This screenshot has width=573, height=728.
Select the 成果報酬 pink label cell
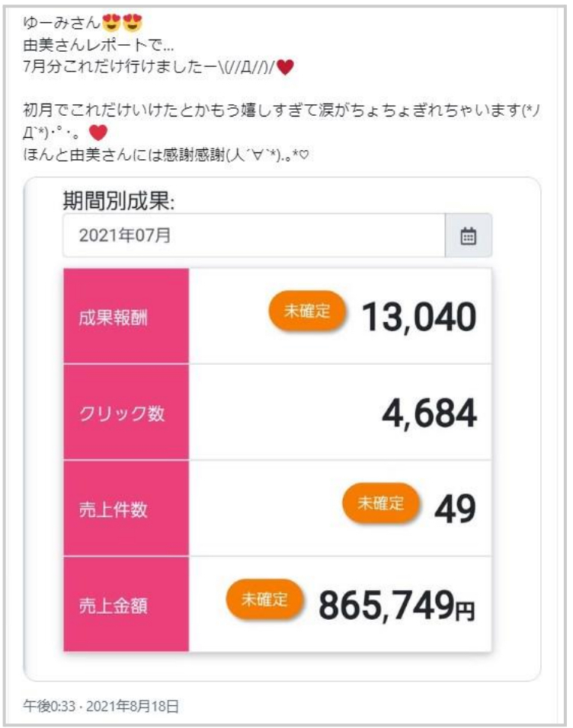(x=126, y=316)
